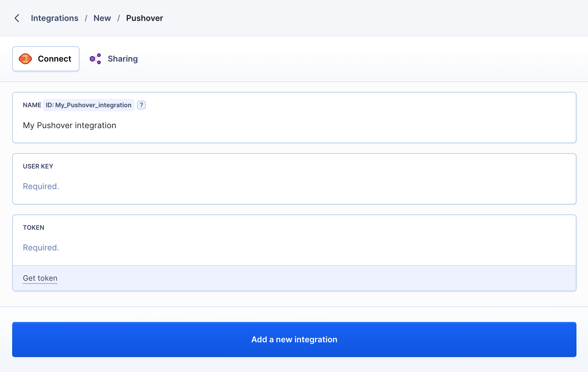This screenshot has height=372, width=588.
Task: Click the TOKEN label
Action: (x=33, y=228)
